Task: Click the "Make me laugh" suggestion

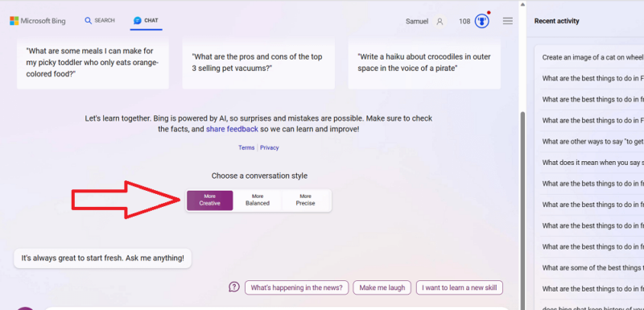Action: [382, 287]
